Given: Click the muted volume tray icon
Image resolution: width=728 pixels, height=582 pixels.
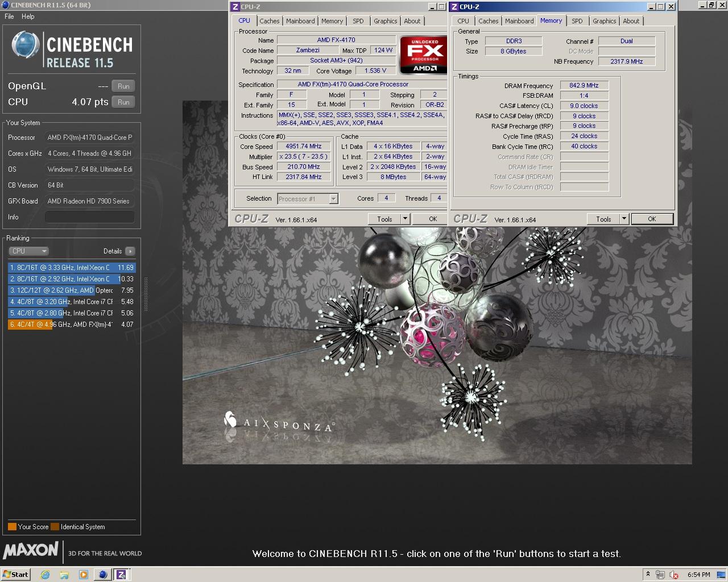Looking at the screenshot, I should (674, 575).
